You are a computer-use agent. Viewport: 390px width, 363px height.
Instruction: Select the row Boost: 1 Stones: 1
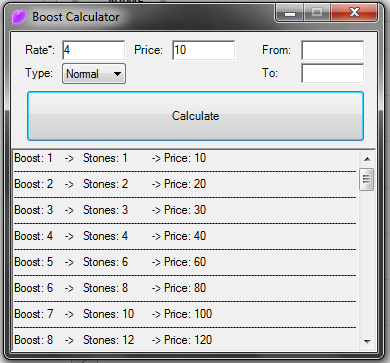tap(185, 158)
